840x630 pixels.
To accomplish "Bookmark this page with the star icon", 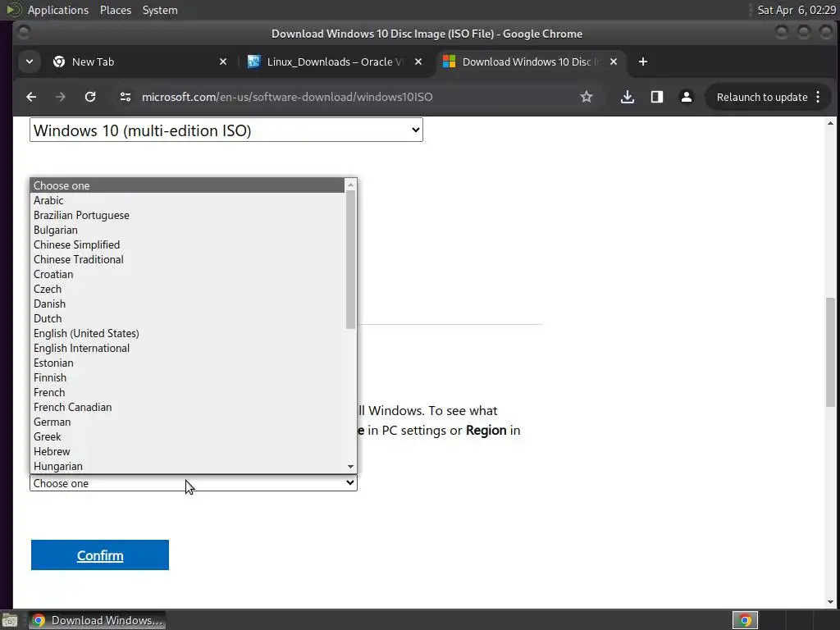I will click(586, 97).
